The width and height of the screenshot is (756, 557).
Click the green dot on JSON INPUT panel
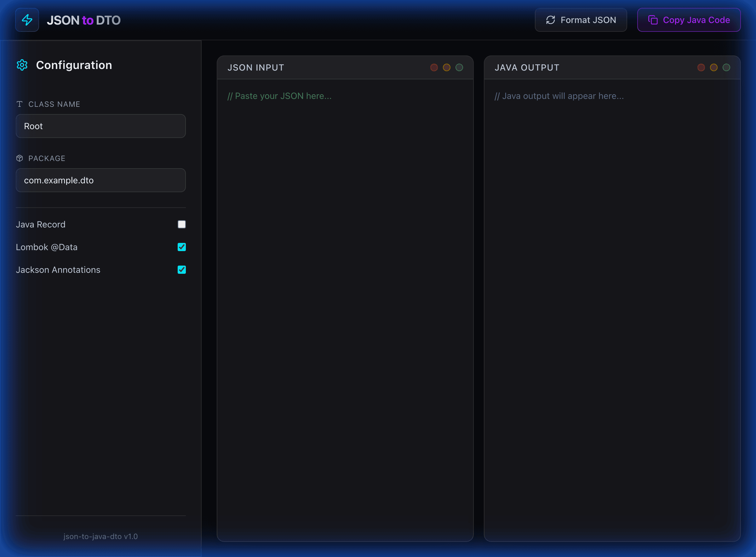[459, 67]
